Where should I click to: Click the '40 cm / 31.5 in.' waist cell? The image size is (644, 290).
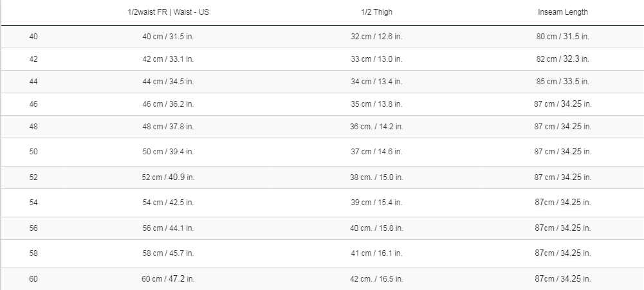pyautogui.click(x=168, y=37)
